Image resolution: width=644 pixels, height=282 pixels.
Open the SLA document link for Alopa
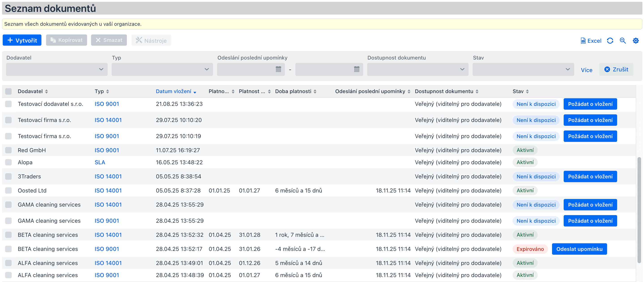coord(100,162)
